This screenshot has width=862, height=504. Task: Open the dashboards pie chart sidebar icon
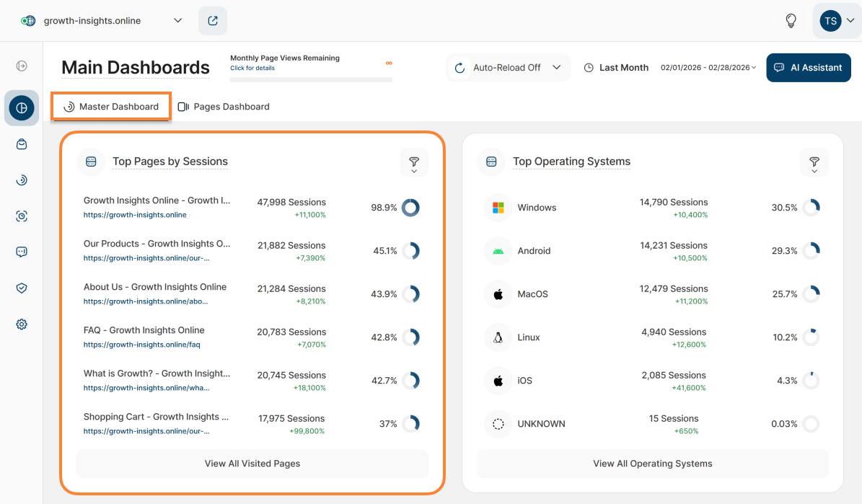[22, 108]
